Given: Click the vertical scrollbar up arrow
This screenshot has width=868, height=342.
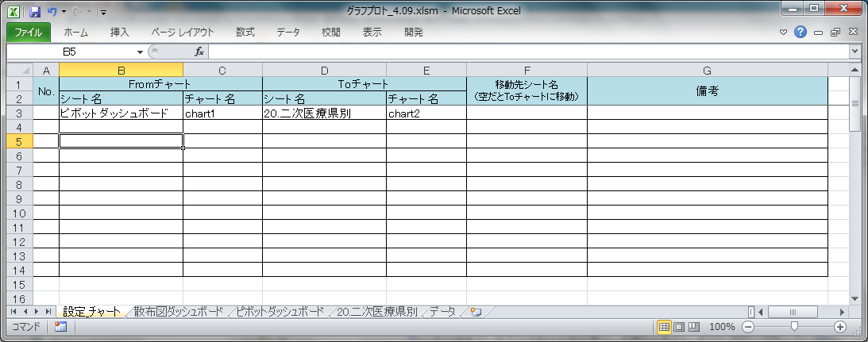Looking at the screenshot, I should tap(856, 69).
